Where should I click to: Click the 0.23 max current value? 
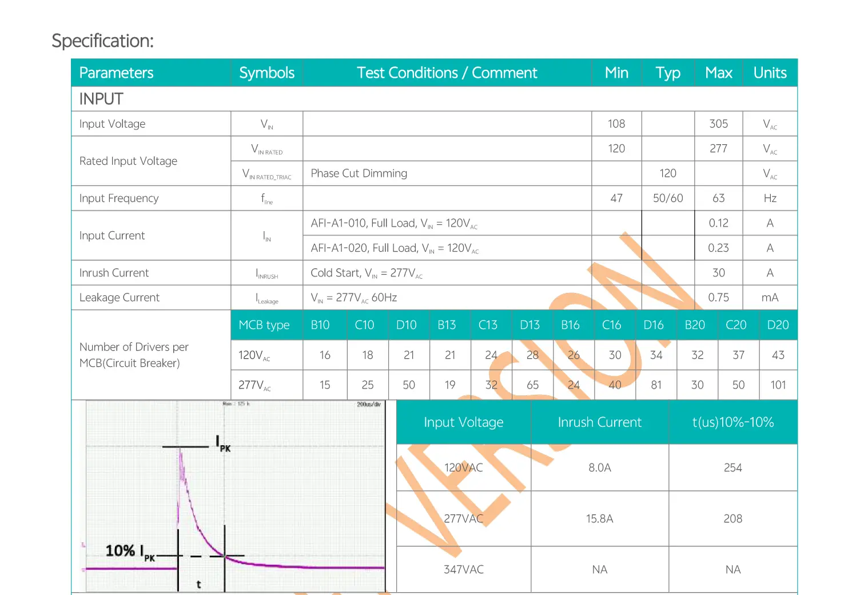pyautogui.click(x=718, y=248)
